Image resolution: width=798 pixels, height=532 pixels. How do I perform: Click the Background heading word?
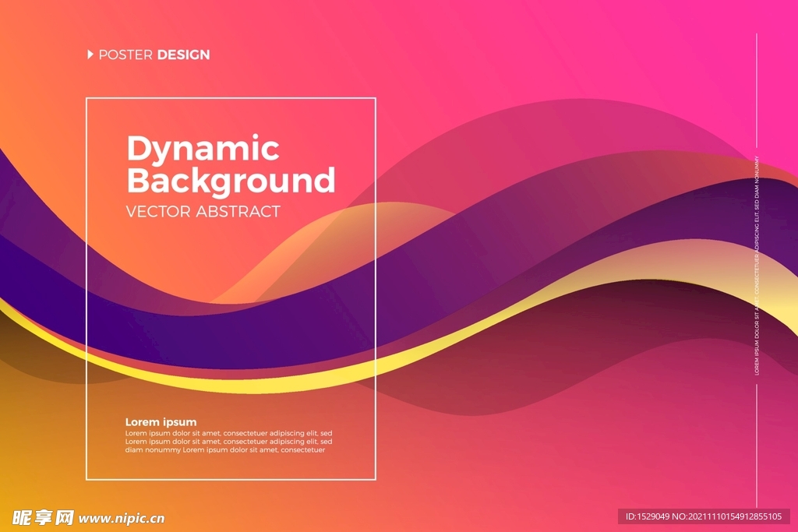pos(231,181)
